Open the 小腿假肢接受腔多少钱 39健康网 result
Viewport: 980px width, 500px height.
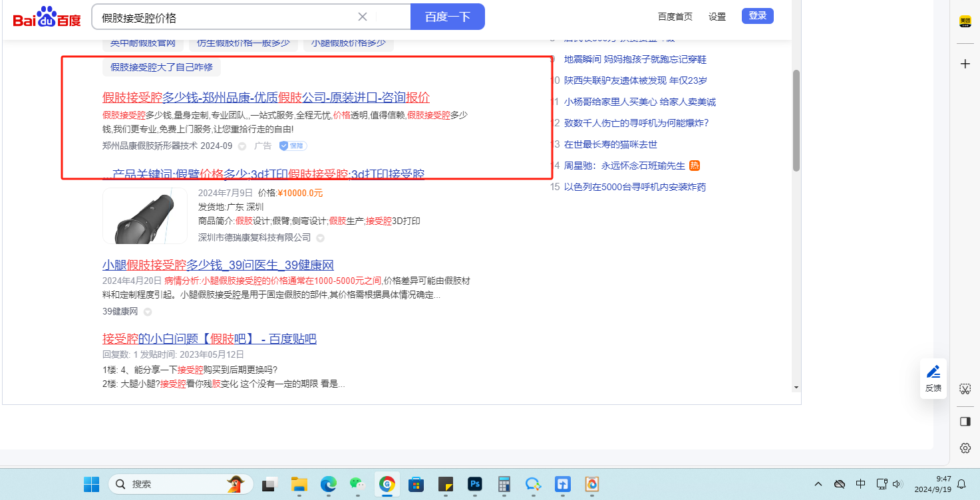pyautogui.click(x=218, y=265)
